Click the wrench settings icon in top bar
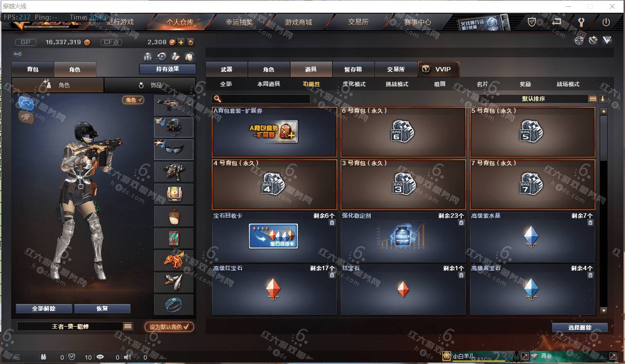This screenshot has height=364, width=625. pos(581,22)
